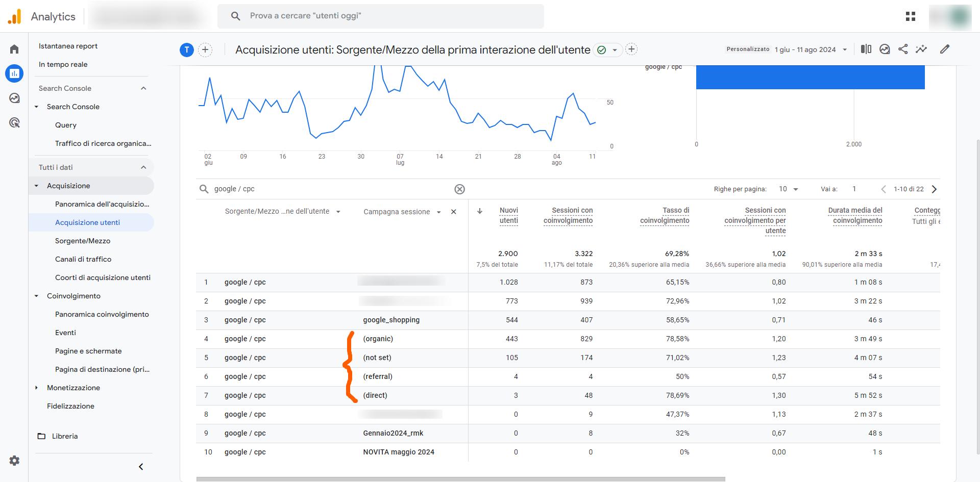Open the Insights icon in report toolbar
This screenshot has width=980, height=482.
tap(921, 49)
